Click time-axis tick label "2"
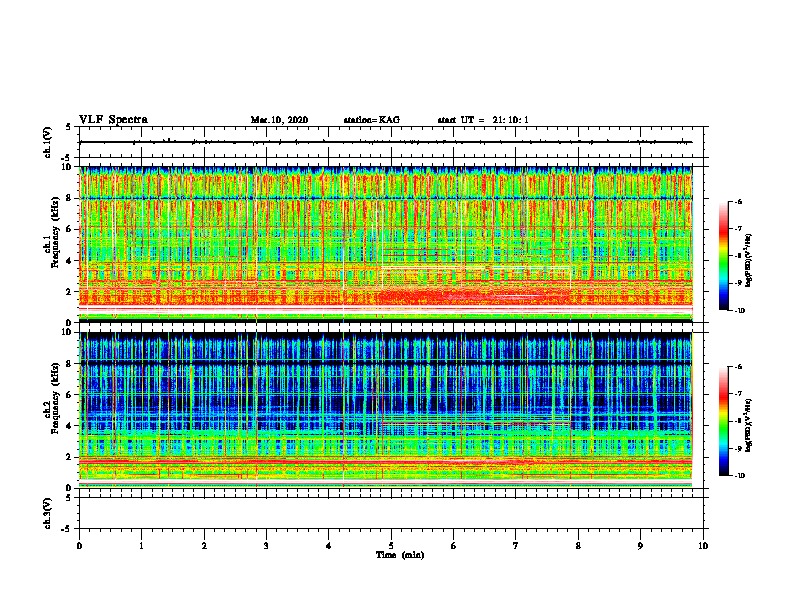Viewport: 792px width, 612px height. point(204,546)
